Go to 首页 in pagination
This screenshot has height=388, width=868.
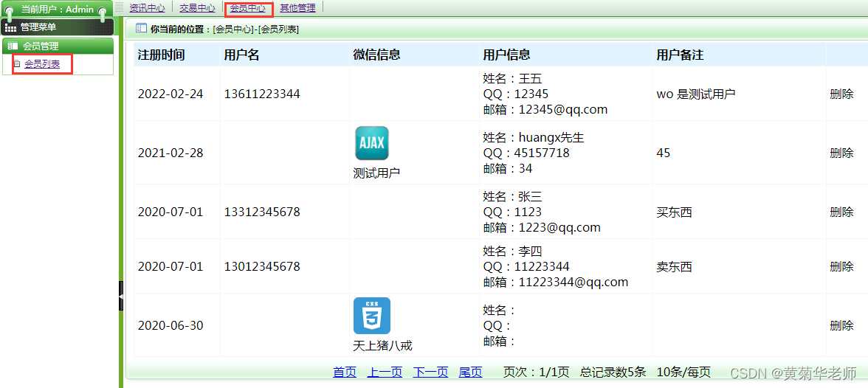pyautogui.click(x=344, y=373)
